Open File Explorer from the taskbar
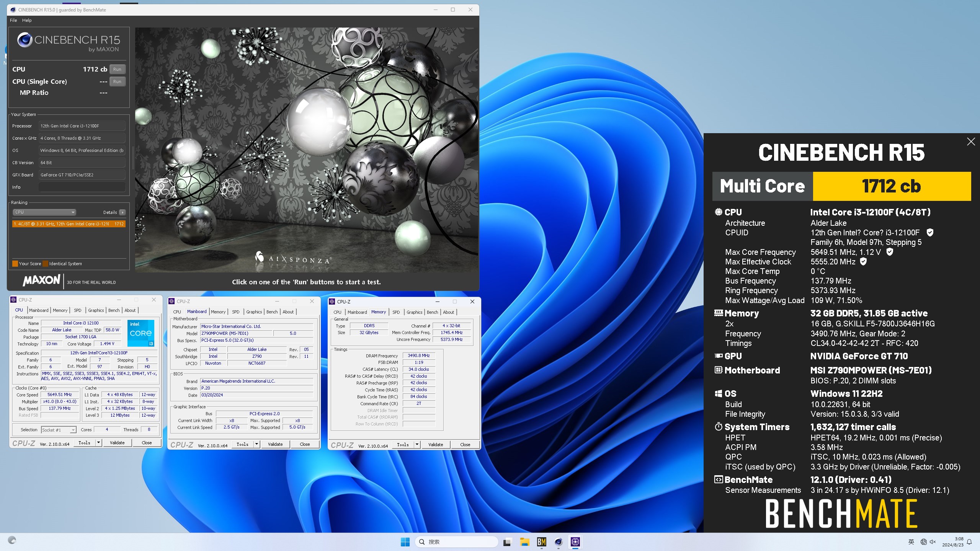 pyautogui.click(x=524, y=542)
